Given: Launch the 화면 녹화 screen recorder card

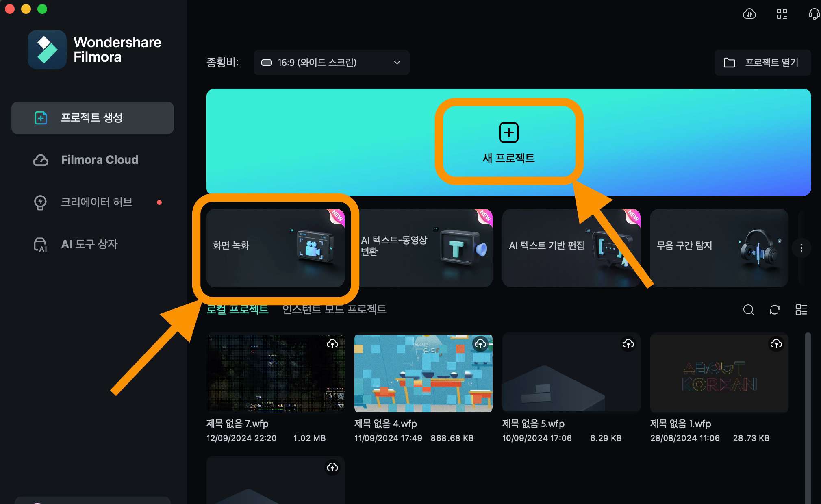Looking at the screenshot, I should tap(276, 248).
